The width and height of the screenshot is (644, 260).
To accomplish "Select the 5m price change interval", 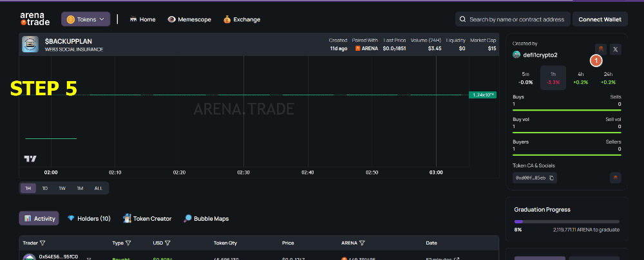I will [x=526, y=78].
